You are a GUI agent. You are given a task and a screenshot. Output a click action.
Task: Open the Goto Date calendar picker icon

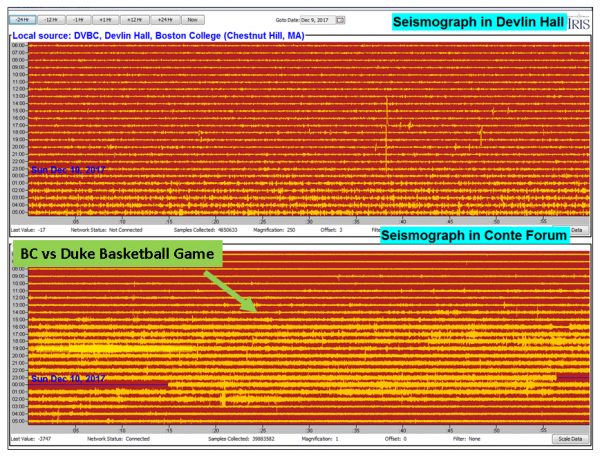tap(340, 20)
